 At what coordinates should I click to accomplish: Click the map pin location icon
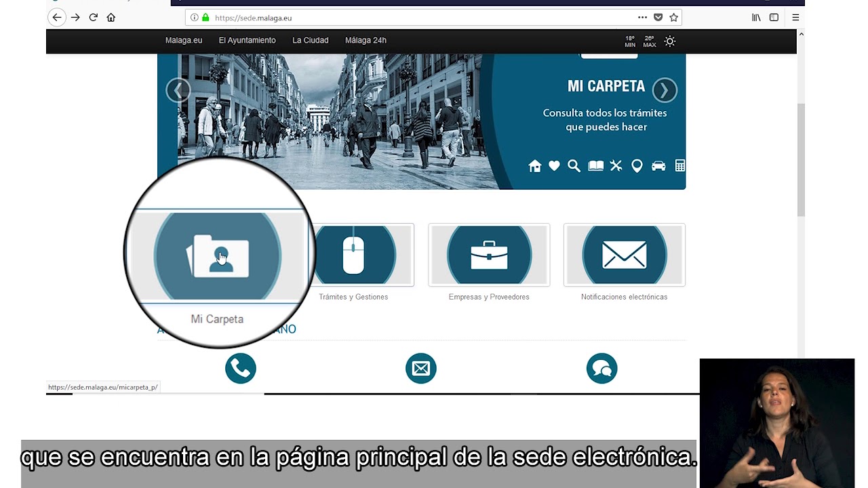click(637, 165)
